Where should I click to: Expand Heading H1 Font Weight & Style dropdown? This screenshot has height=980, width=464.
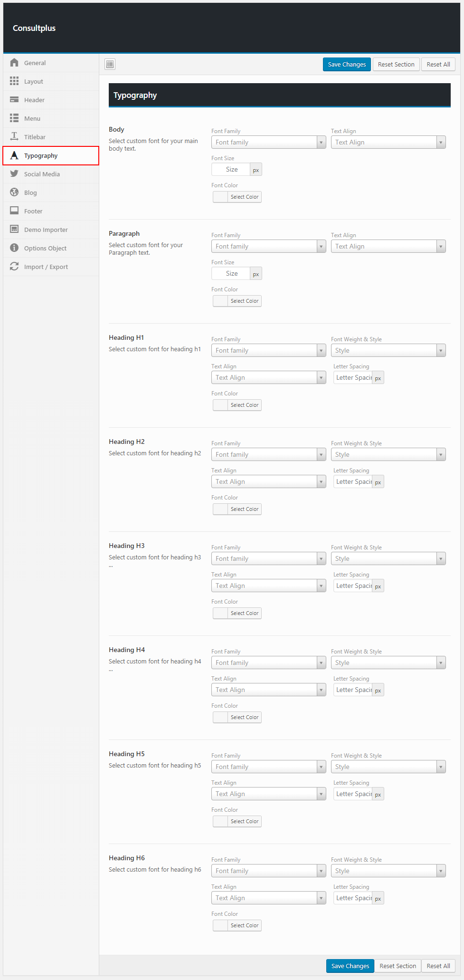[x=388, y=351]
